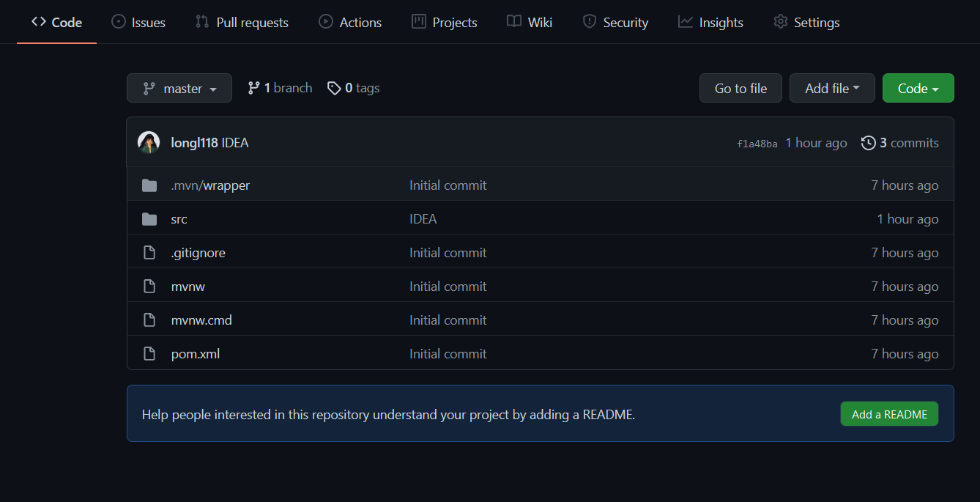Viewport: 980px width, 502px height.
Task: Click the commit history clock icon
Action: pyautogui.click(x=869, y=143)
